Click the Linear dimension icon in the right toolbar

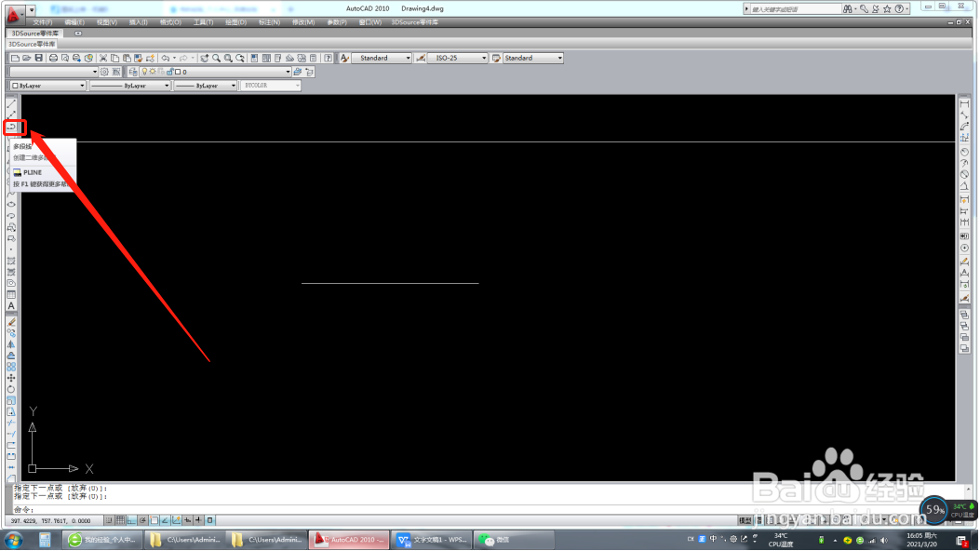[965, 103]
